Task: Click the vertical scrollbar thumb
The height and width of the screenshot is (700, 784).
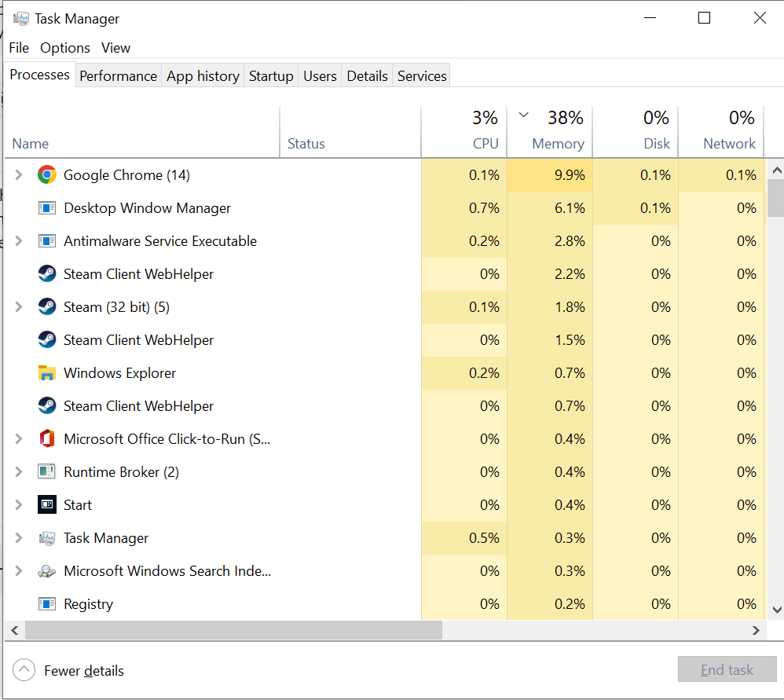Action: pyautogui.click(x=776, y=198)
